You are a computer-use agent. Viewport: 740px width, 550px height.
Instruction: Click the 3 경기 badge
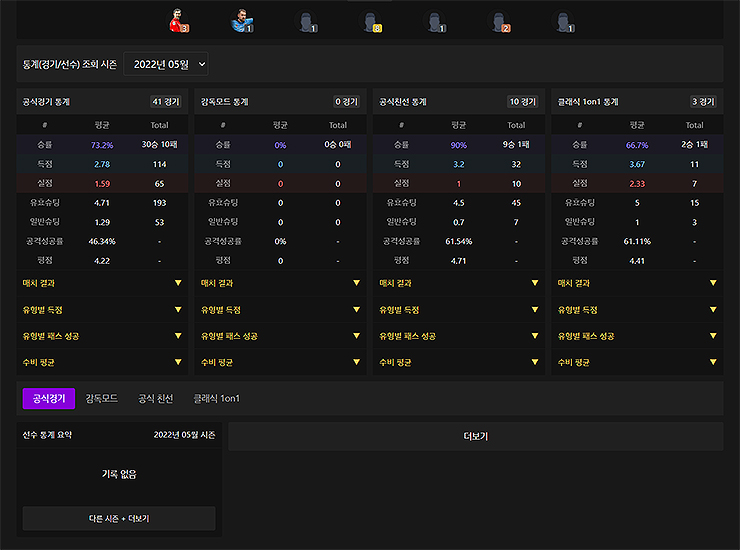pos(703,102)
